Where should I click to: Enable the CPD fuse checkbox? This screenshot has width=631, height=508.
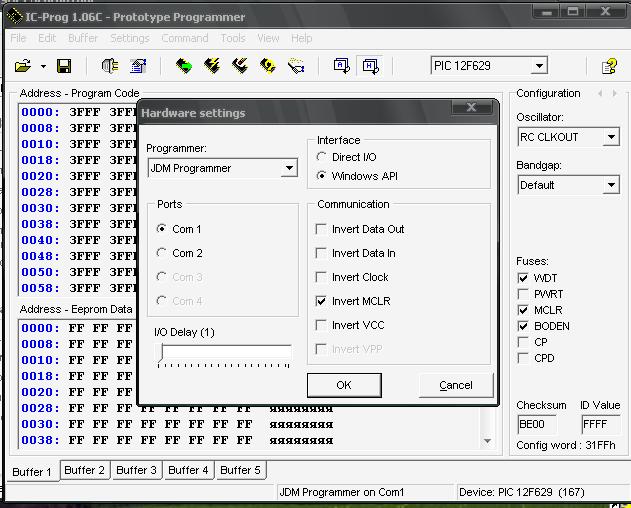click(x=523, y=358)
